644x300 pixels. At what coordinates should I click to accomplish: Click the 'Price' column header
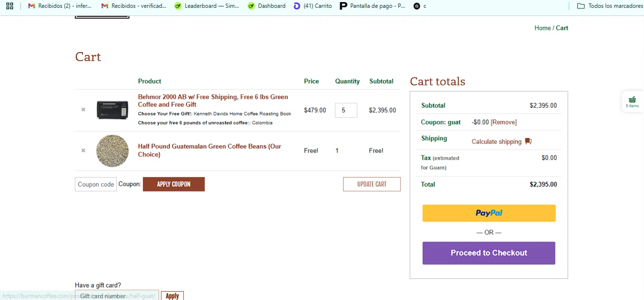(311, 81)
